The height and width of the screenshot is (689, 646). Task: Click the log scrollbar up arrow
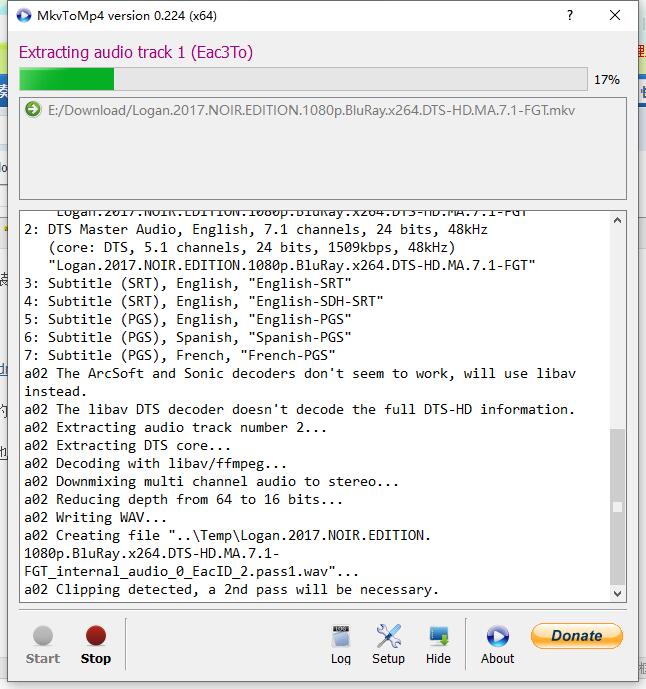pyautogui.click(x=617, y=220)
